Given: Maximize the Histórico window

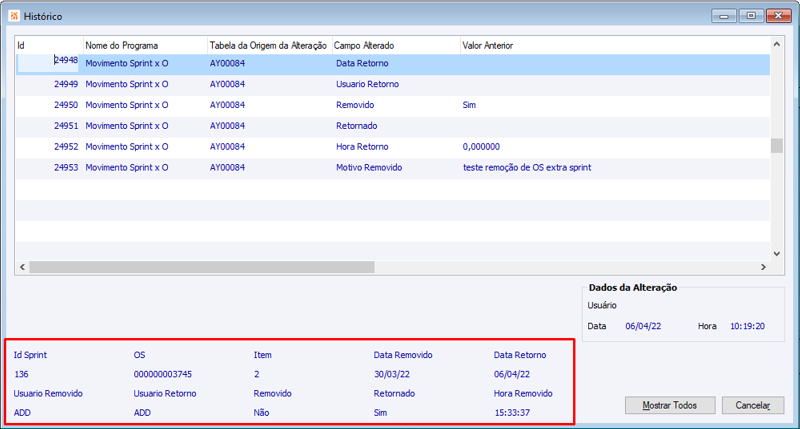Looking at the screenshot, I should coord(751,16).
